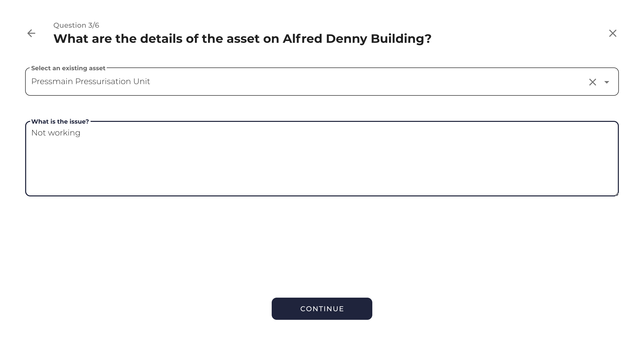Click the 'Pressmain Pressurisation Unit' selected value

click(x=91, y=82)
